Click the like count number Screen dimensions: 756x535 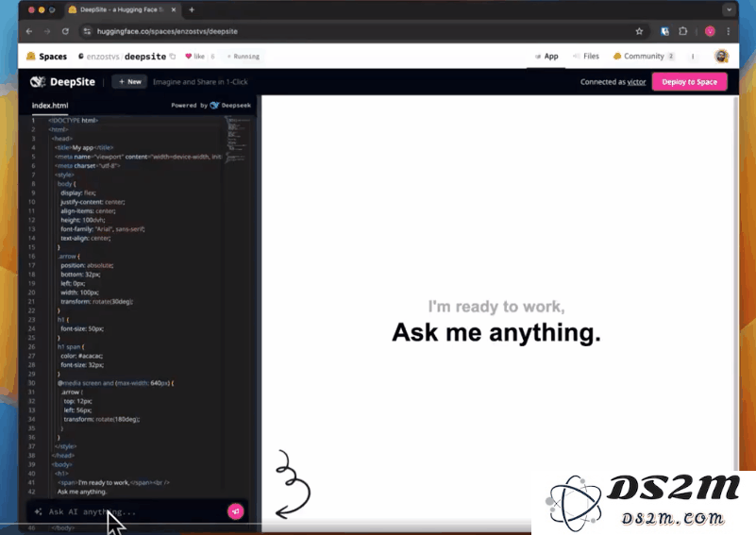click(x=212, y=57)
